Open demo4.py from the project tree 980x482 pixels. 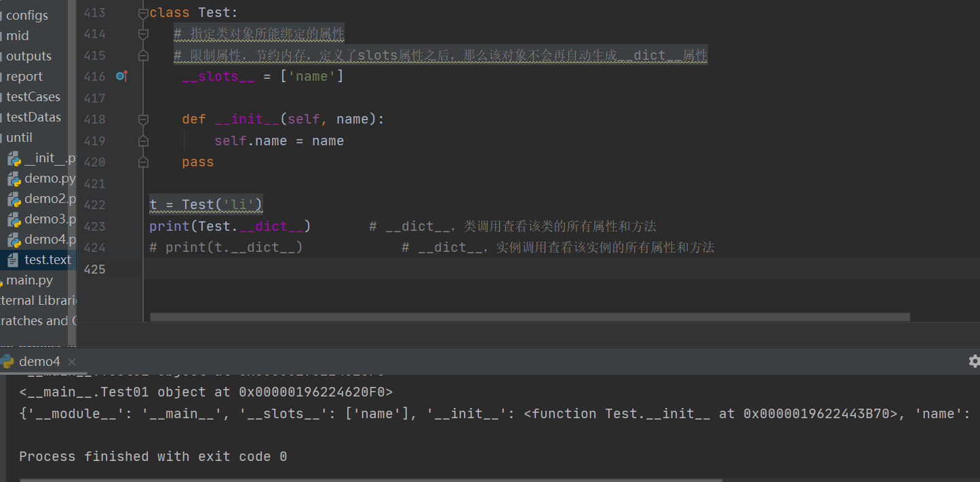pos(50,240)
